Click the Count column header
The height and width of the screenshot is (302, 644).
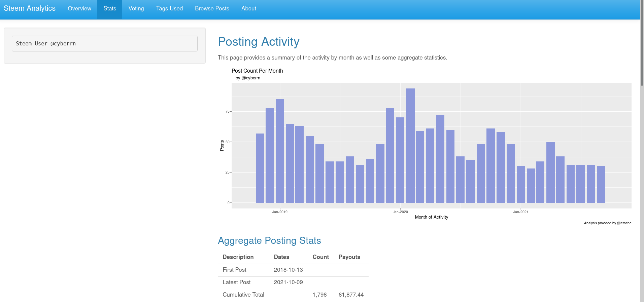pos(320,257)
